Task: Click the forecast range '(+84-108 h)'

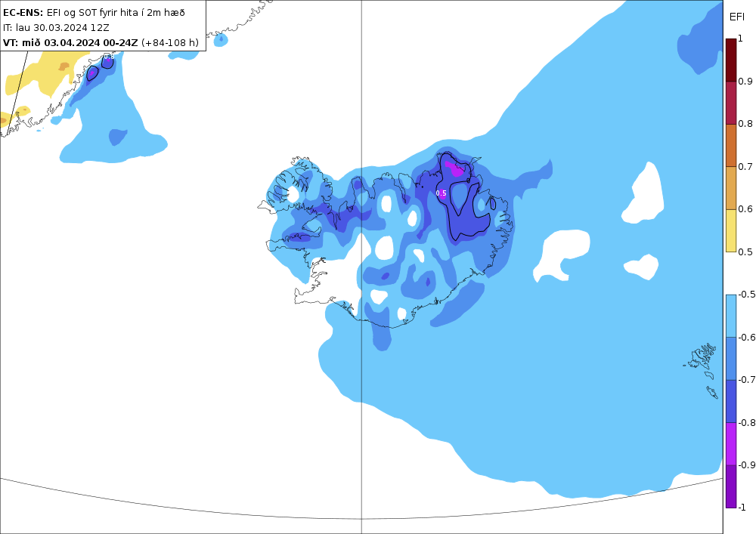Action: click(170, 42)
